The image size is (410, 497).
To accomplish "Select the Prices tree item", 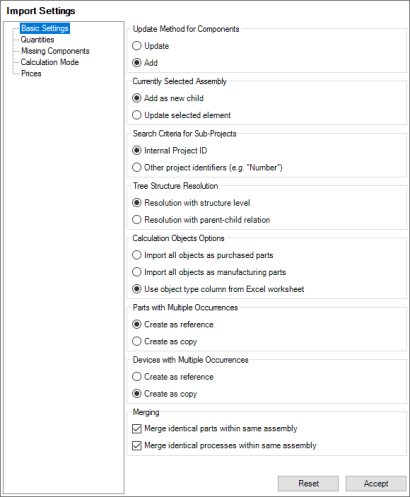I will (x=31, y=74).
